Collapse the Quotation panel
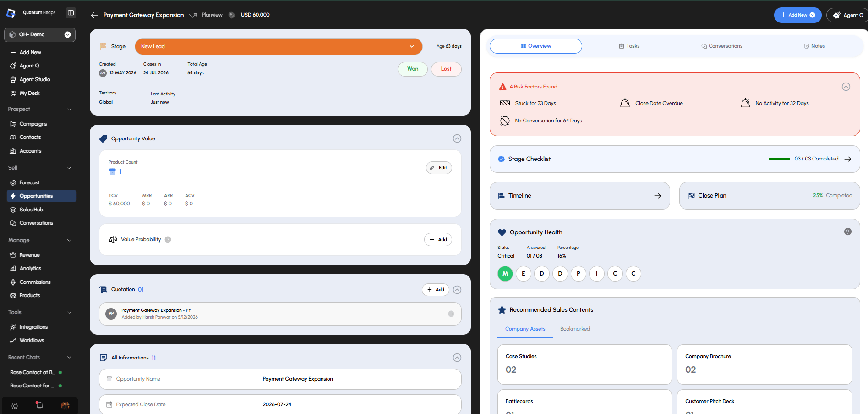 pos(457,290)
